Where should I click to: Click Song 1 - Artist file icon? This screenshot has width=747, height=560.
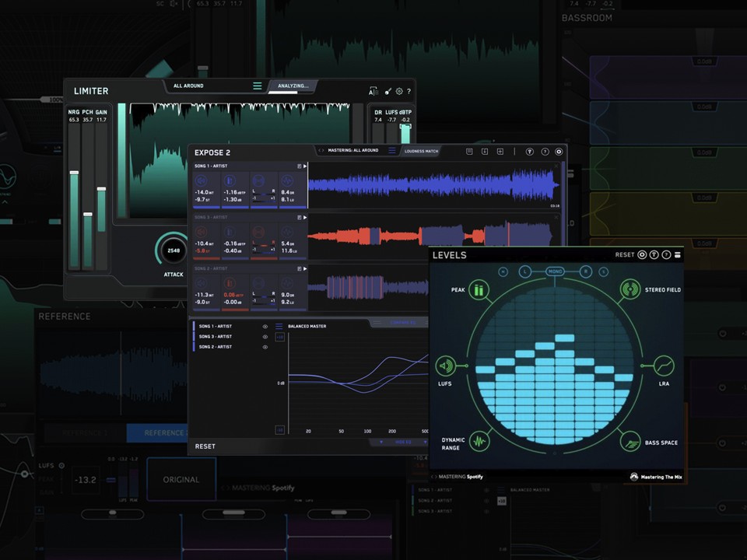point(299,166)
